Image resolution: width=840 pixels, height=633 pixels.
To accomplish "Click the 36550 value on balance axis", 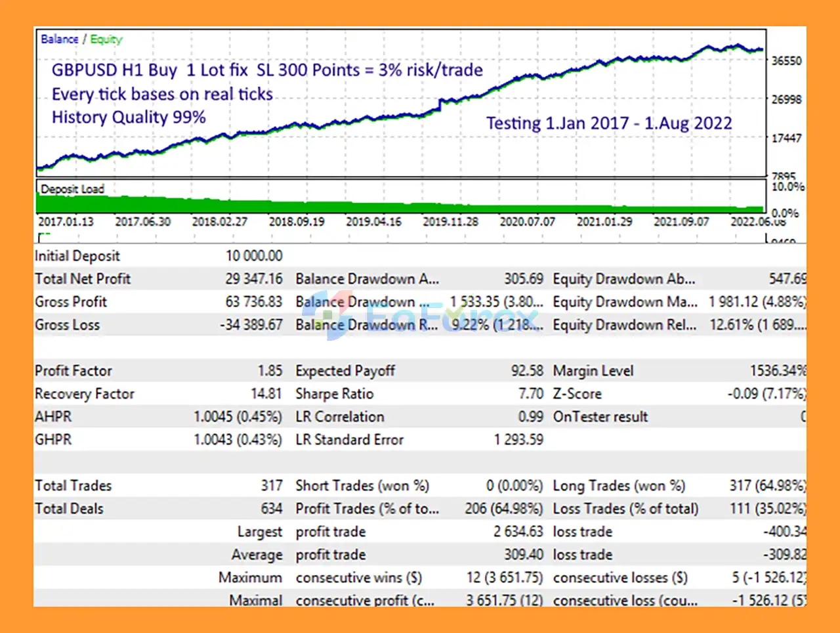I will pyautogui.click(x=786, y=61).
